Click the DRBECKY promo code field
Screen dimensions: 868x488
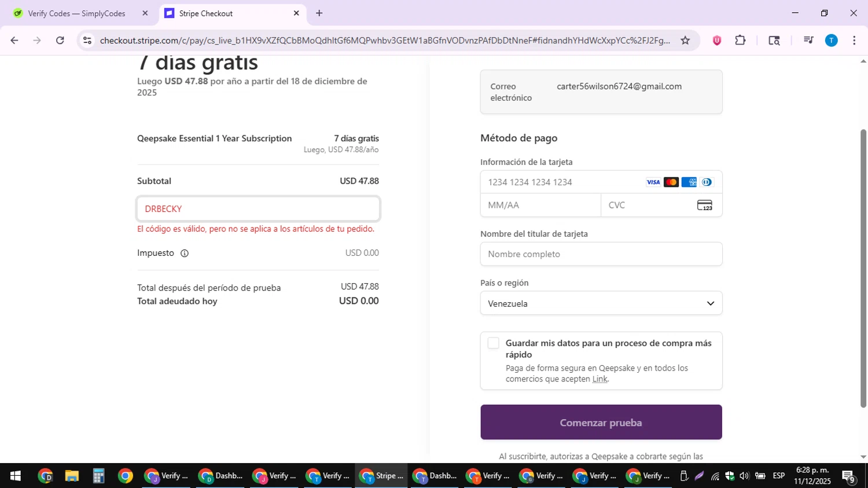[x=258, y=209]
